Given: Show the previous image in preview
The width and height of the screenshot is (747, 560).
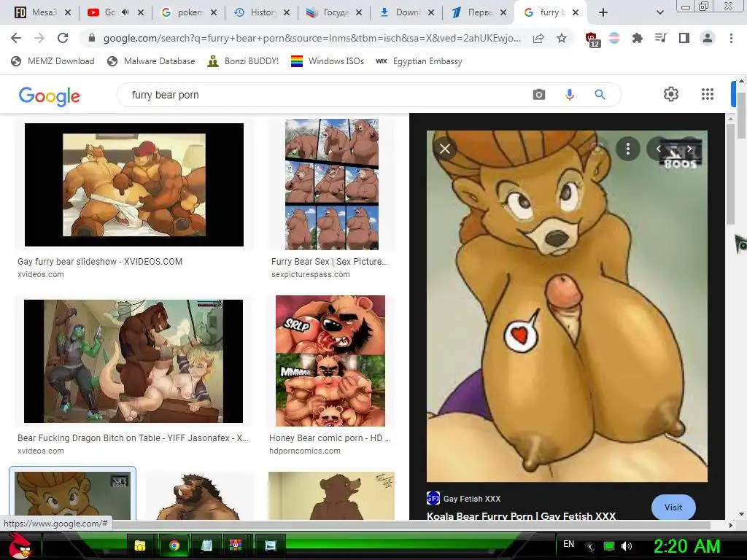Looking at the screenshot, I should tap(659, 149).
